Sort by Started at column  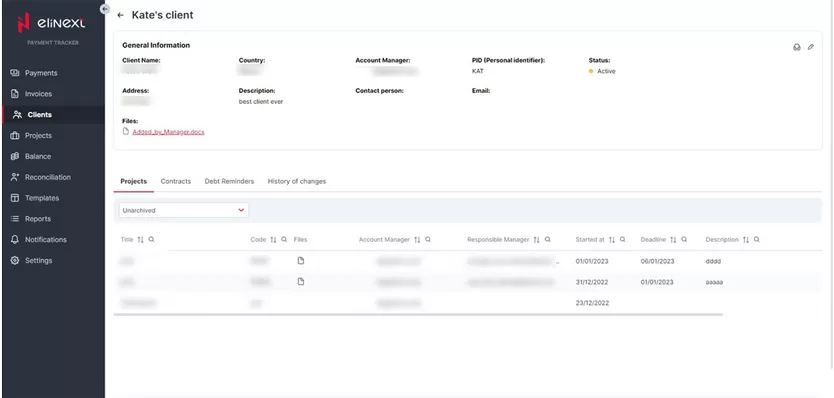pyautogui.click(x=612, y=240)
